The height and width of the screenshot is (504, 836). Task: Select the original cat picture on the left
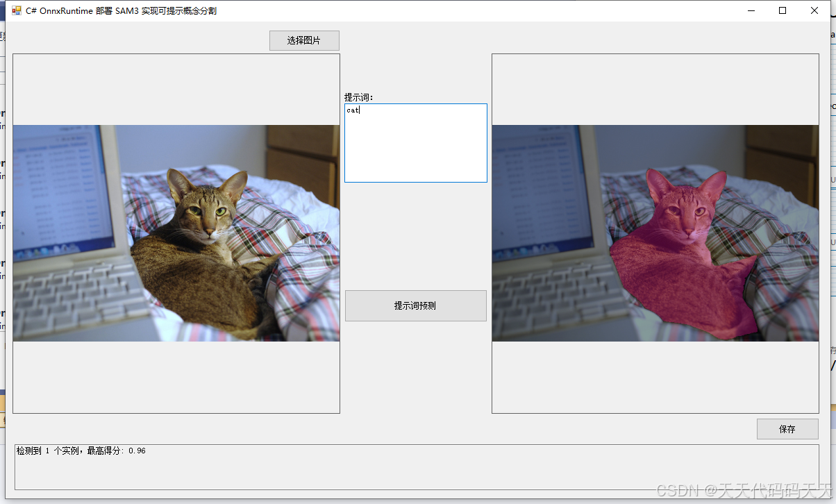pyautogui.click(x=176, y=233)
